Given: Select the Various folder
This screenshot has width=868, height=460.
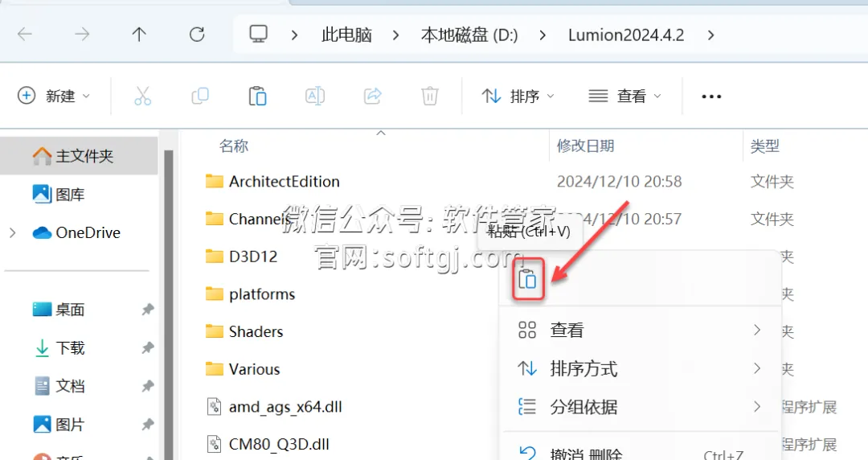Looking at the screenshot, I should pos(243,369).
